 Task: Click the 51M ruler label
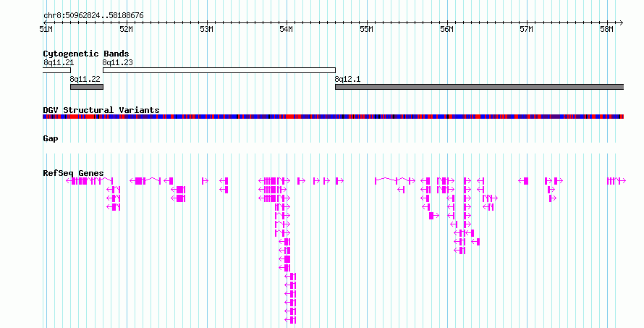tap(46, 30)
